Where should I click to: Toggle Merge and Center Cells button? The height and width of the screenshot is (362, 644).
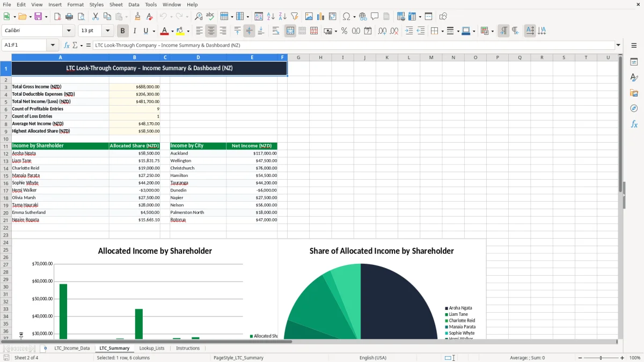click(290, 31)
